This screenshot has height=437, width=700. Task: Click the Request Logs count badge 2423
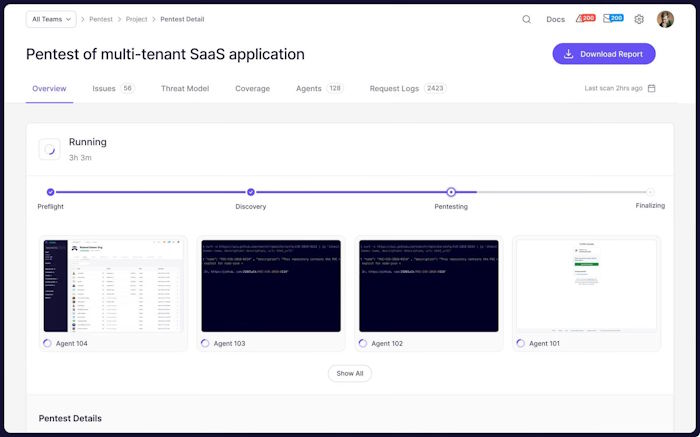(x=435, y=88)
